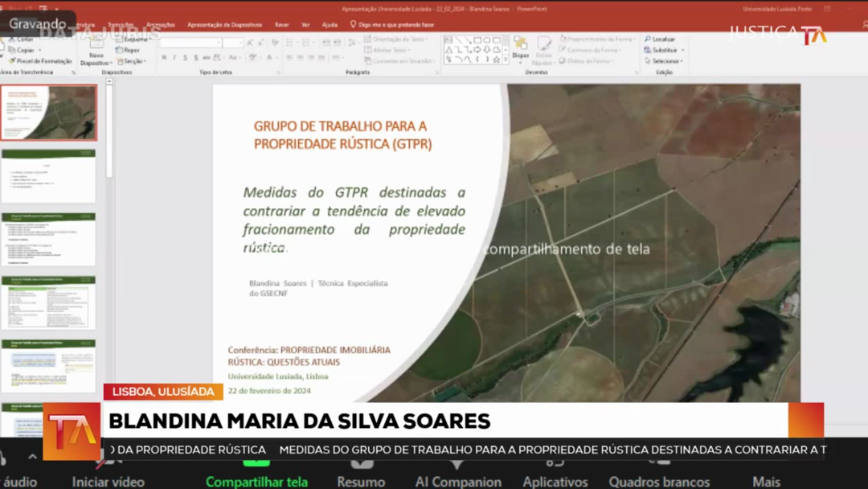Click the Estilos Rápidos icon
Image resolution: width=868 pixels, height=489 pixels.
(x=544, y=48)
